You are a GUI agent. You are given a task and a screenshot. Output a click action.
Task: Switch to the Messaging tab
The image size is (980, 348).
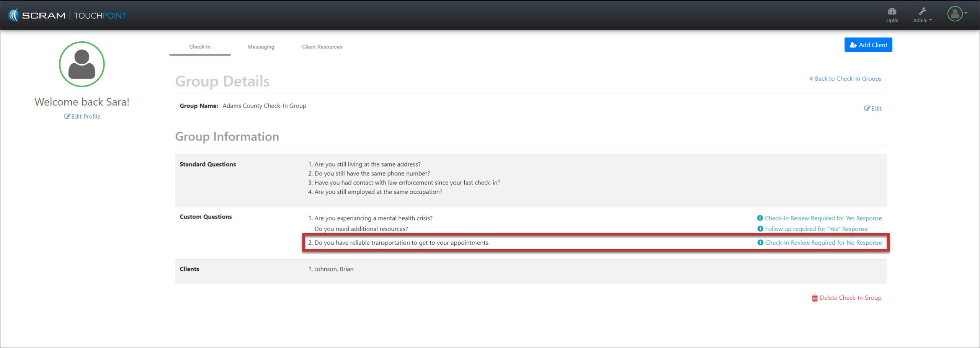[261, 47]
